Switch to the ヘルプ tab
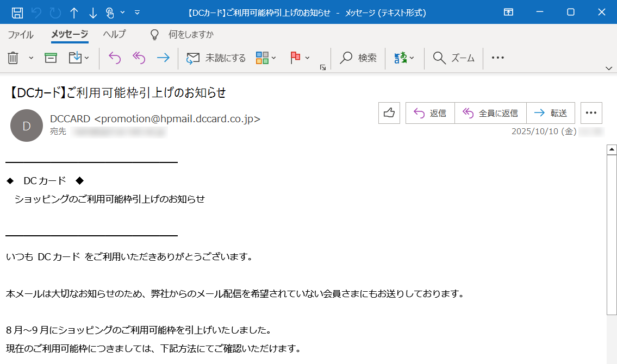 114,34
